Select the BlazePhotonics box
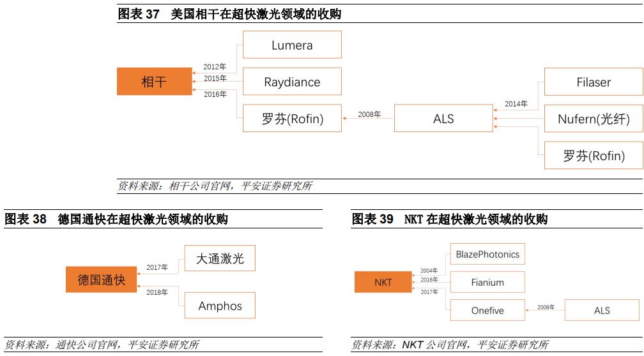This screenshot has height=356, width=644. tap(487, 254)
